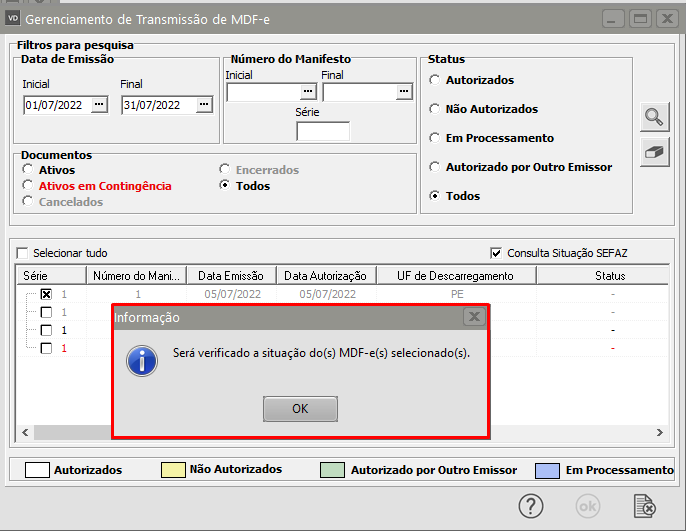
Task: Click the eraser clear-filters icon
Action: click(x=654, y=152)
